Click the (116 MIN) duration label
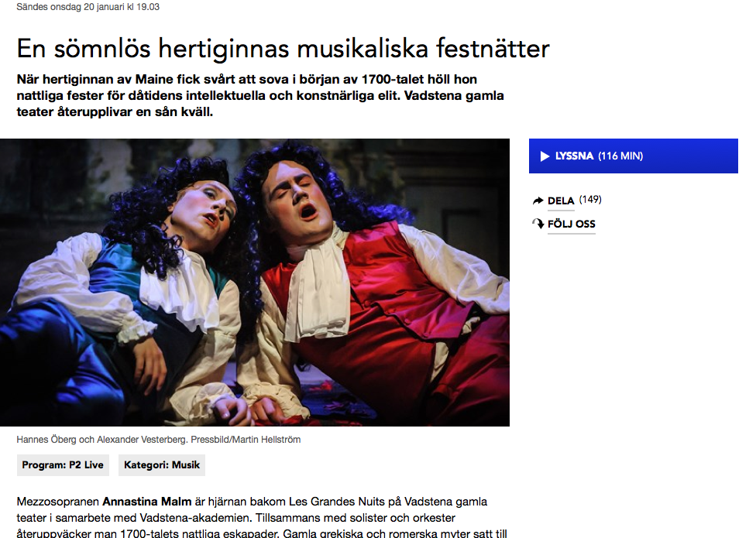This screenshot has height=538, width=756. (620, 156)
